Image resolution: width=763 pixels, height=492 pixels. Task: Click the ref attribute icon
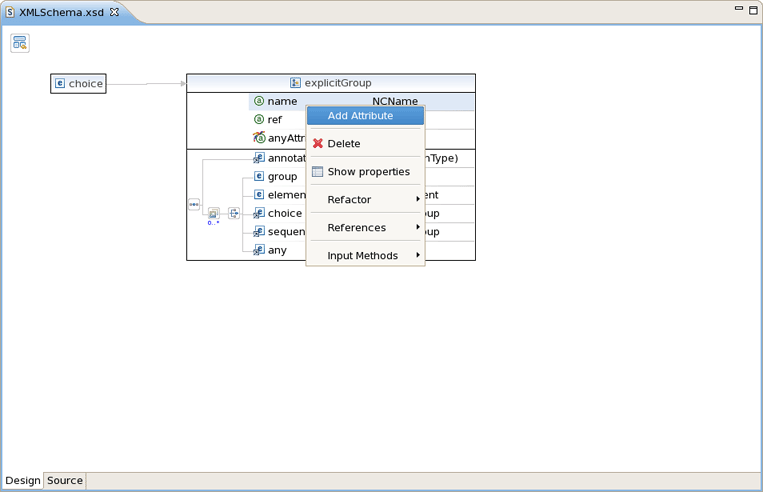[x=259, y=120]
